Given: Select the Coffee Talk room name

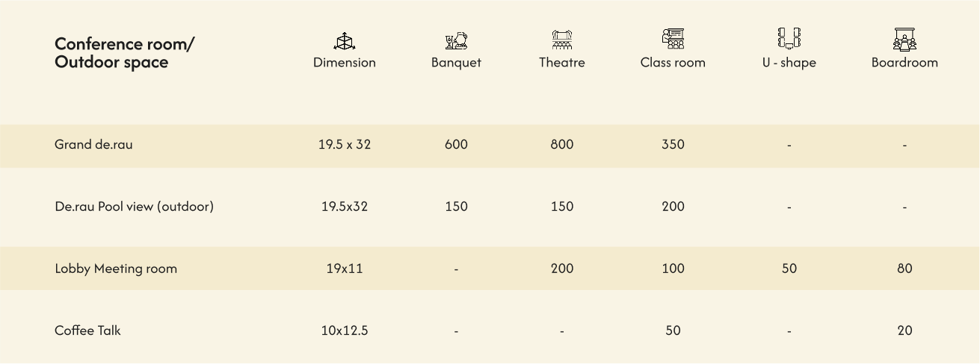Looking at the screenshot, I should 87,330.
